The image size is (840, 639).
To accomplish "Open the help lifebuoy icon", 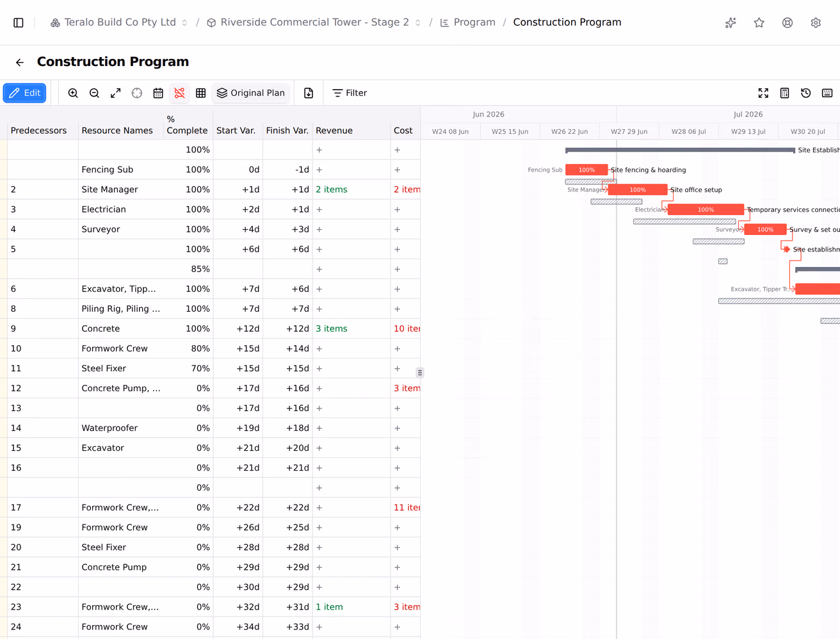I will [787, 22].
